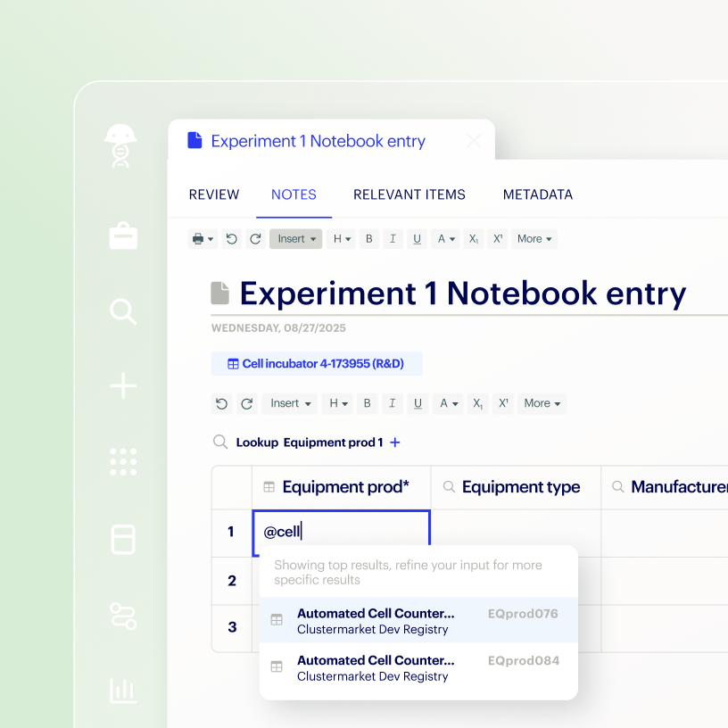Viewport: 728px width, 728px height.
Task: Open the Projects briefcase icon in the sidebar
Action: tap(123, 236)
